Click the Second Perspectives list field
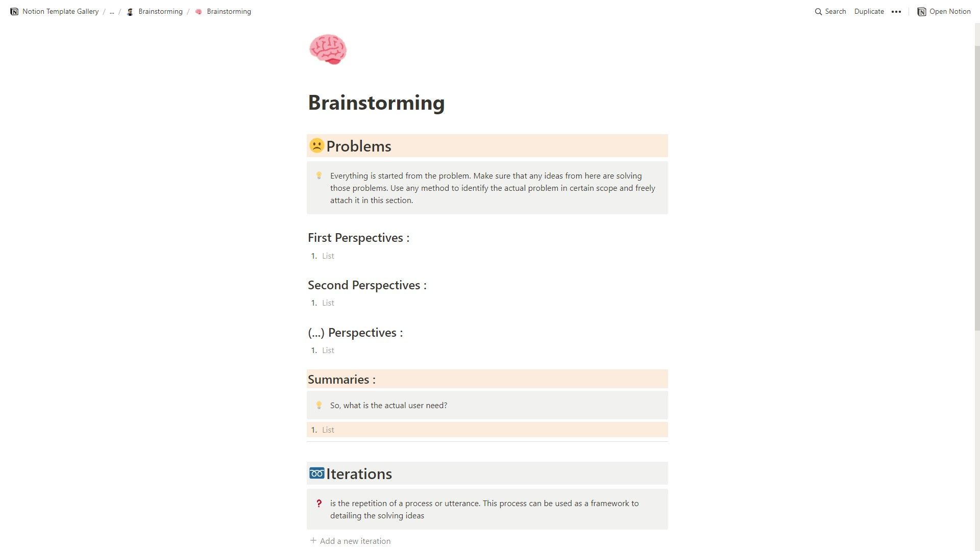 328,303
